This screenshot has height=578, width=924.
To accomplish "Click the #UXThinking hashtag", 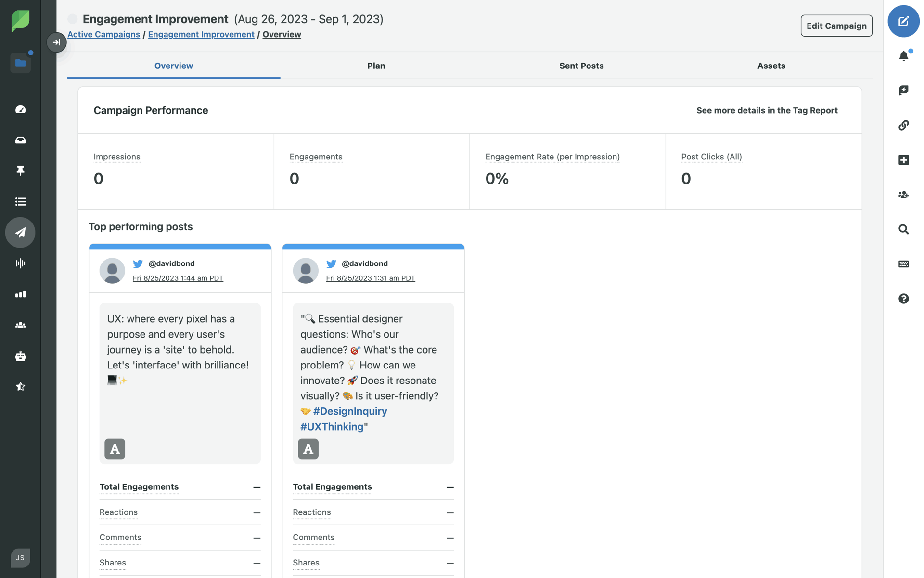I will [332, 427].
